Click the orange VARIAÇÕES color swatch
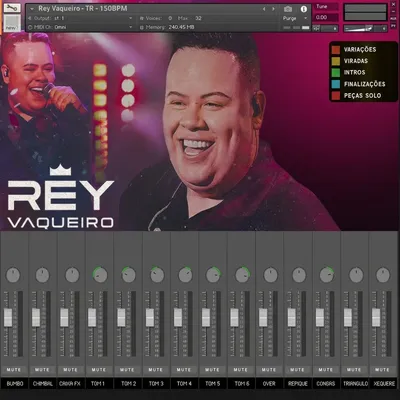Viewport: 400px width, 400px height. (x=336, y=50)
